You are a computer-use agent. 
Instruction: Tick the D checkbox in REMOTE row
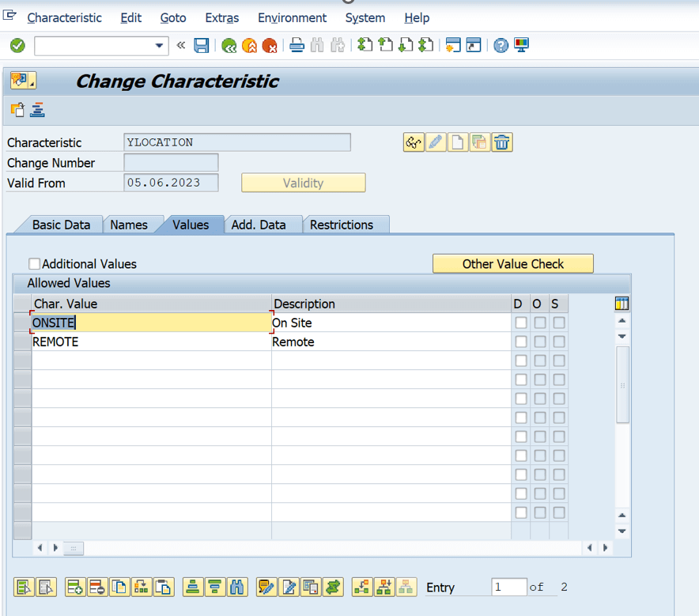click(520, 342)
